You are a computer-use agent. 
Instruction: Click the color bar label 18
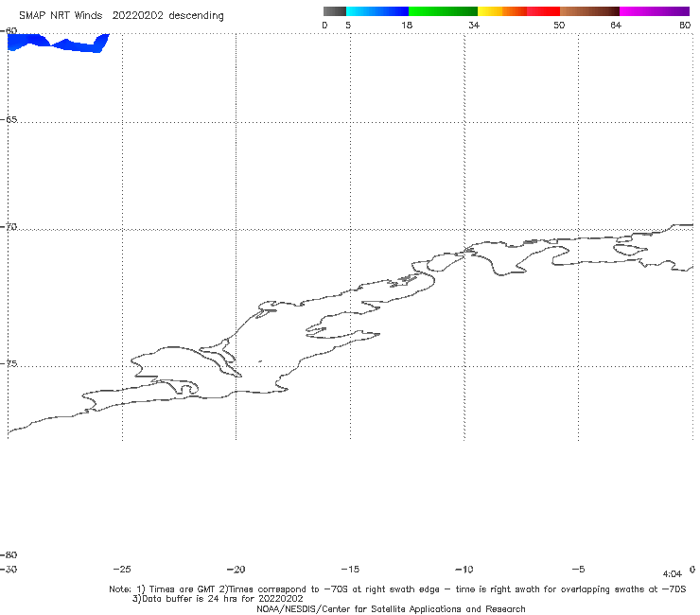point(407,26)
